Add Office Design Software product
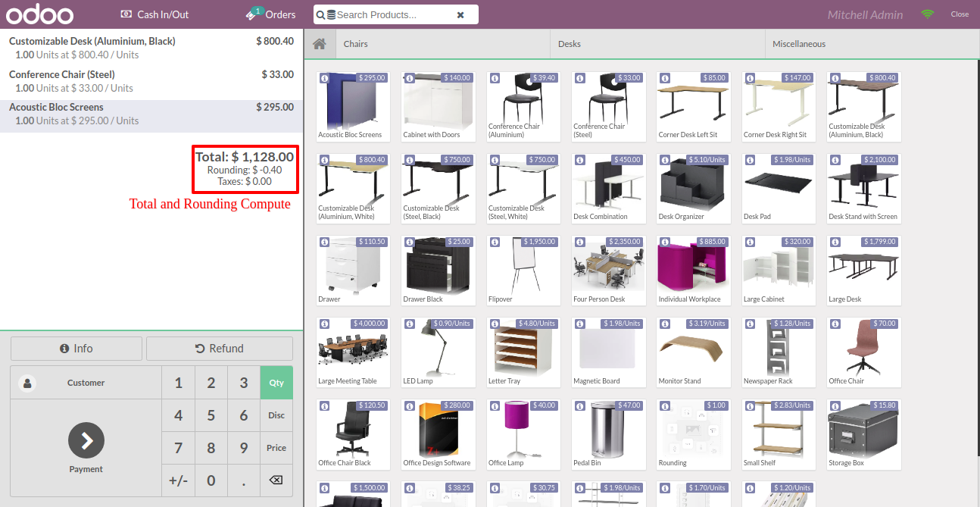Viewport: 980px width, 507px height. (x=439, y=434)
